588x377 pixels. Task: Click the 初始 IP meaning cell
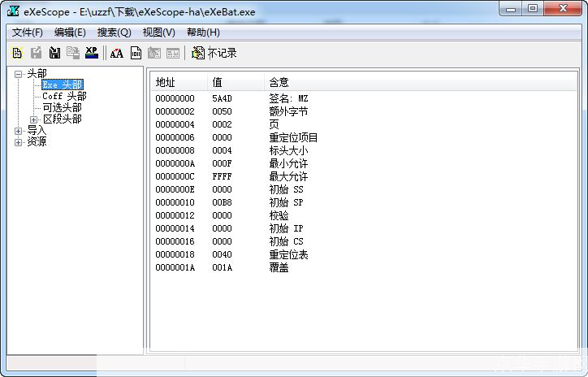(x=286, y=228)
